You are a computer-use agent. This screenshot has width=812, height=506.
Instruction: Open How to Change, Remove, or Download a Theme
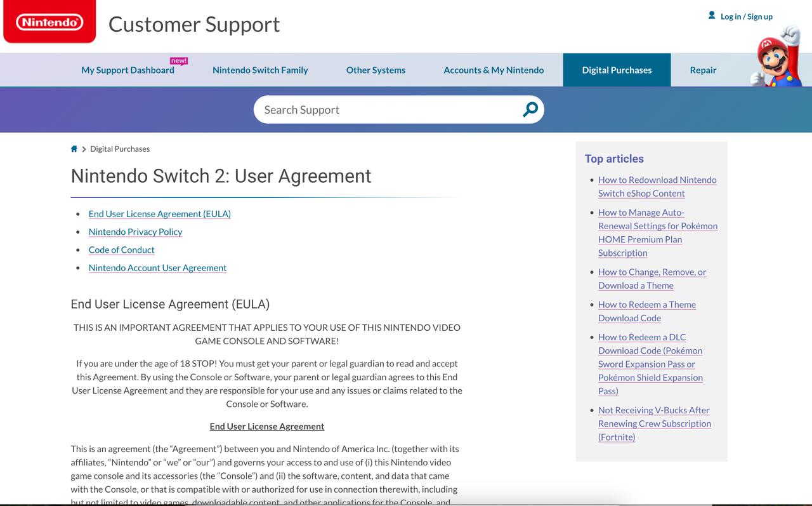point(652,279)
